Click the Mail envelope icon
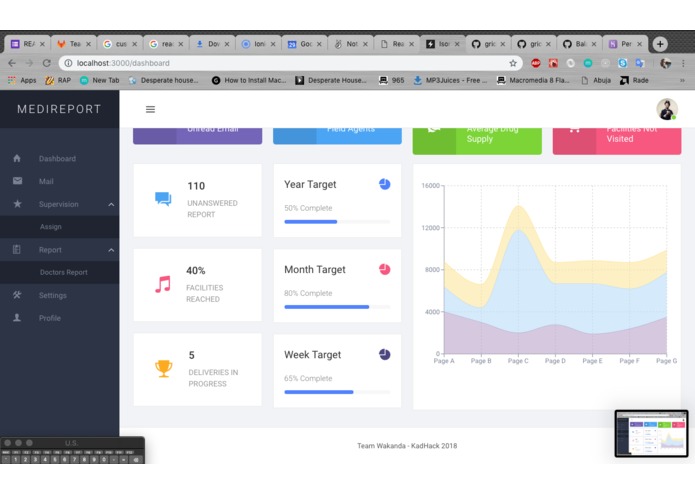This screenshot has height=494, width=695. point(17,181)
